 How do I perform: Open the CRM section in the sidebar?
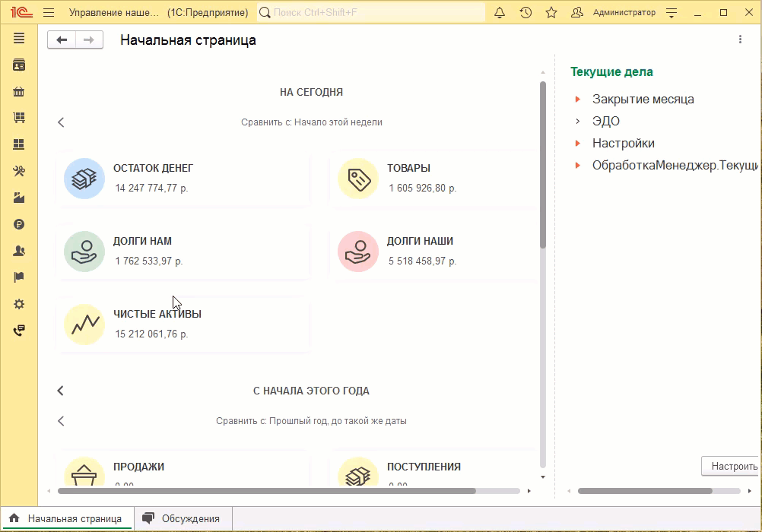point(18,65)
